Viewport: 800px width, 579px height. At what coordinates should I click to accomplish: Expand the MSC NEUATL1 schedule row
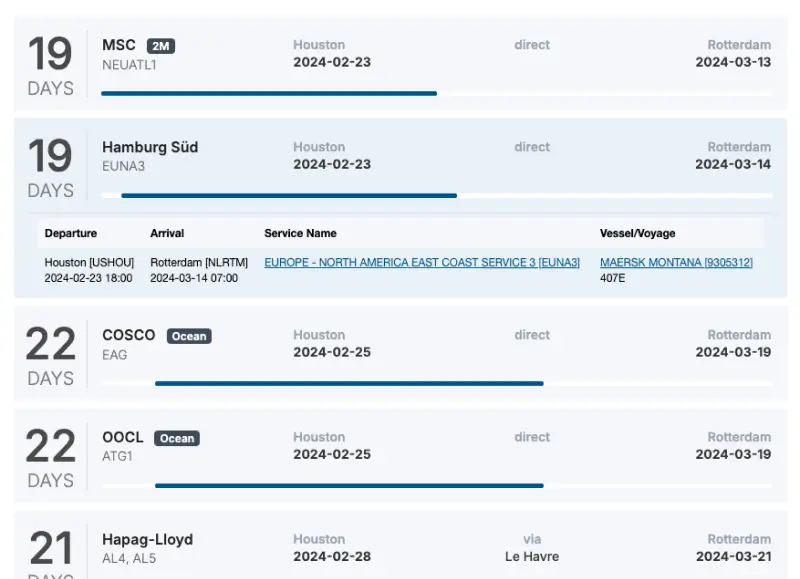pos(401,63)
